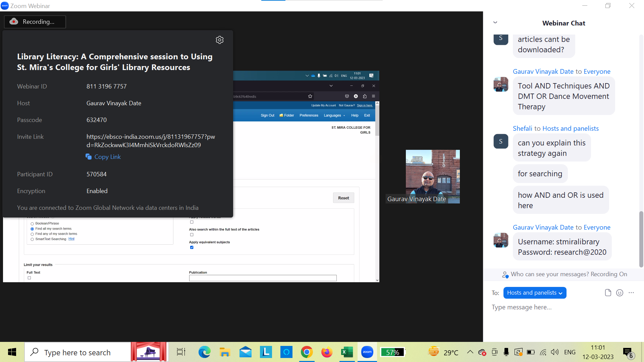
Task: Open EBSCO Folder menu item
Action: coord(287,115)
